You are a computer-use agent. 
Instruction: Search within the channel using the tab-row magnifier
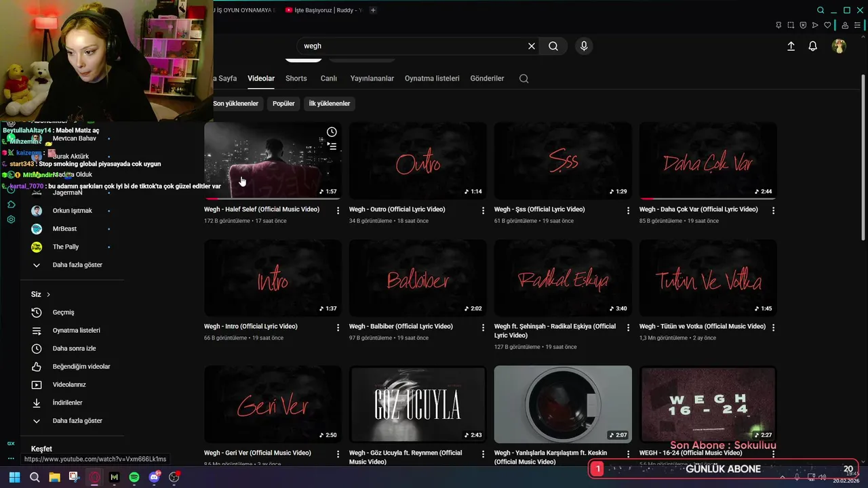click(524, 79)
